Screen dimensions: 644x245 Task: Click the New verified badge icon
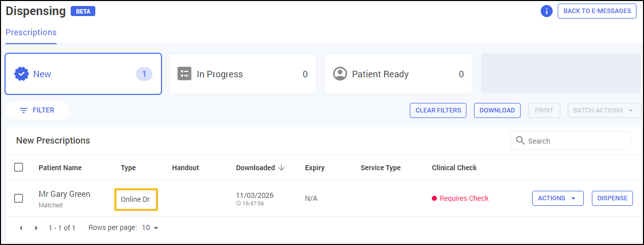tap(22, 74)
